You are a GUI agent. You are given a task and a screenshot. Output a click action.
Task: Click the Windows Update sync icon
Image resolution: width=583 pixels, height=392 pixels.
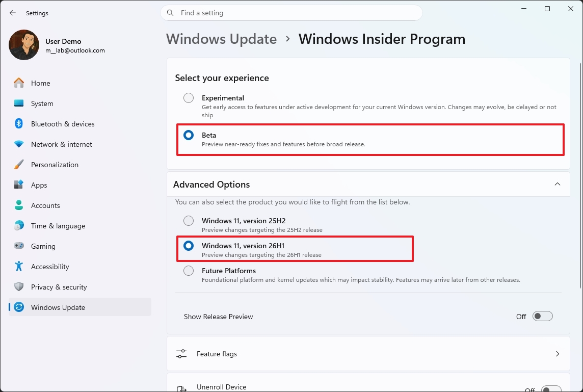point(19,307)
